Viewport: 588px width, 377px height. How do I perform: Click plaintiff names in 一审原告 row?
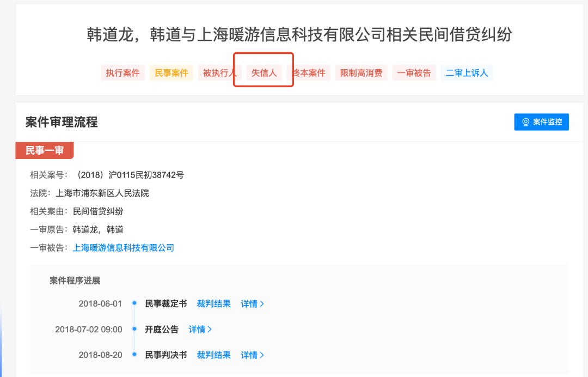coord(98,229)
